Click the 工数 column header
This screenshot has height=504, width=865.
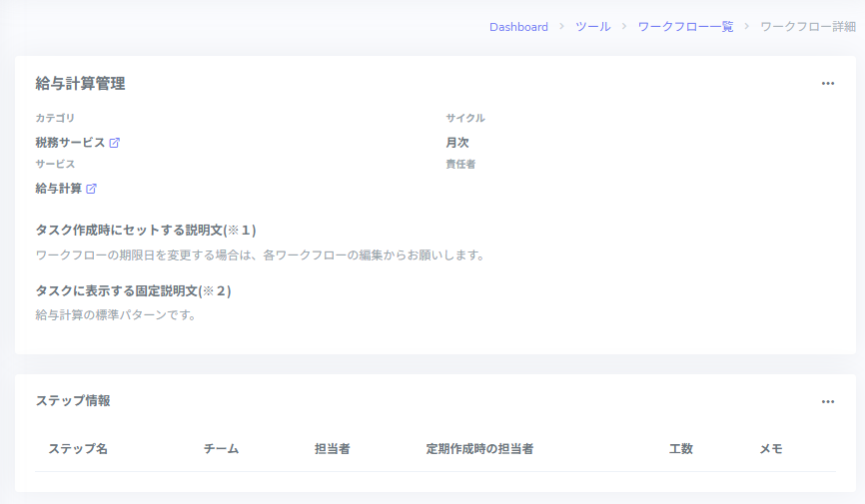click(x=681, y=449)
